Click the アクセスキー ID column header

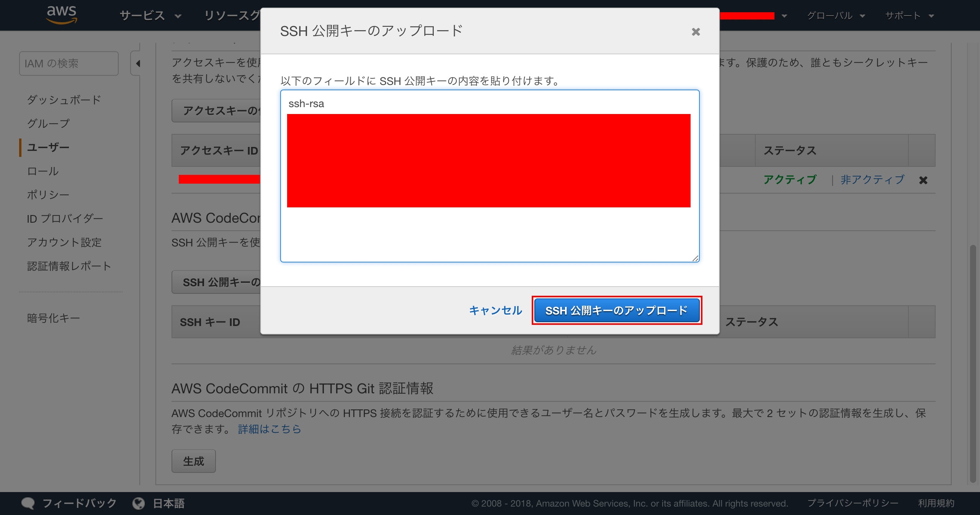coord(219,150)
